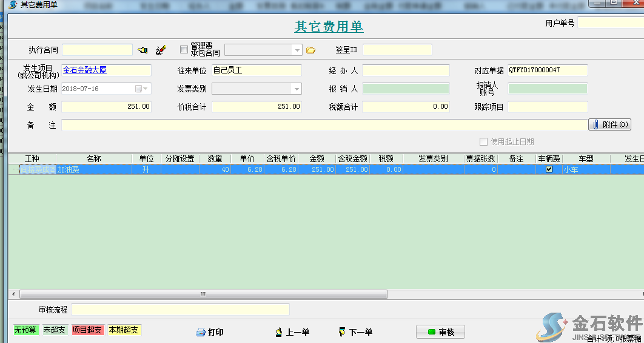Click the 名称 column header
Viewport: 644px width, 343px height.
click(x=94, y=158)
